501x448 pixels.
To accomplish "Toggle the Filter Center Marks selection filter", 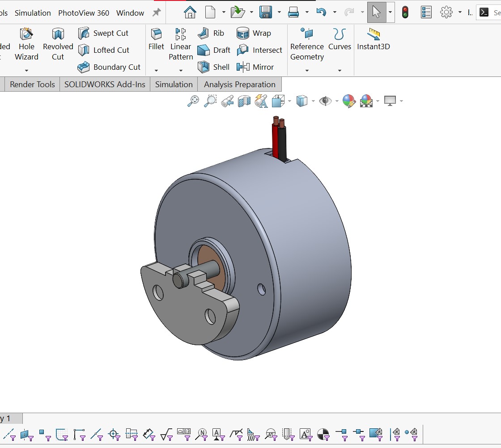I will click(114, 435).
